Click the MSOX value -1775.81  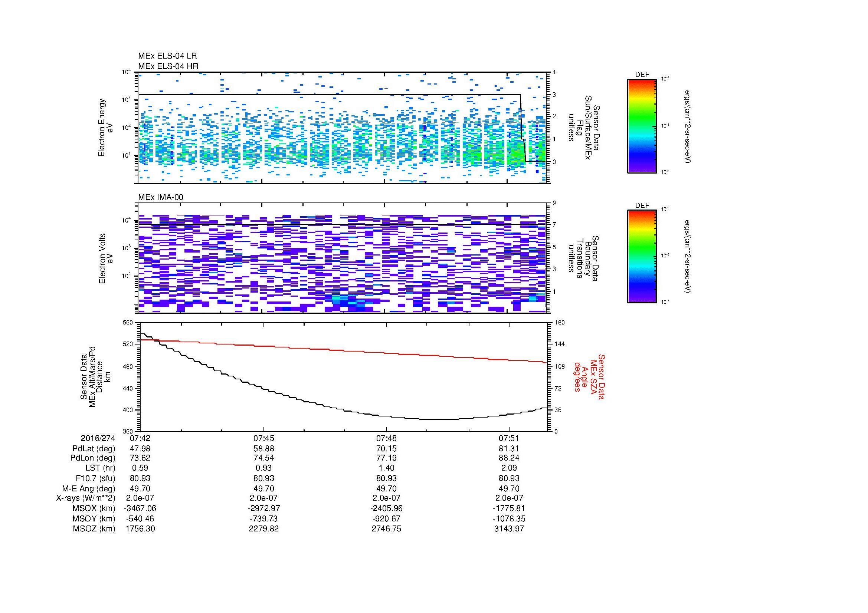[x=509, y=508]
